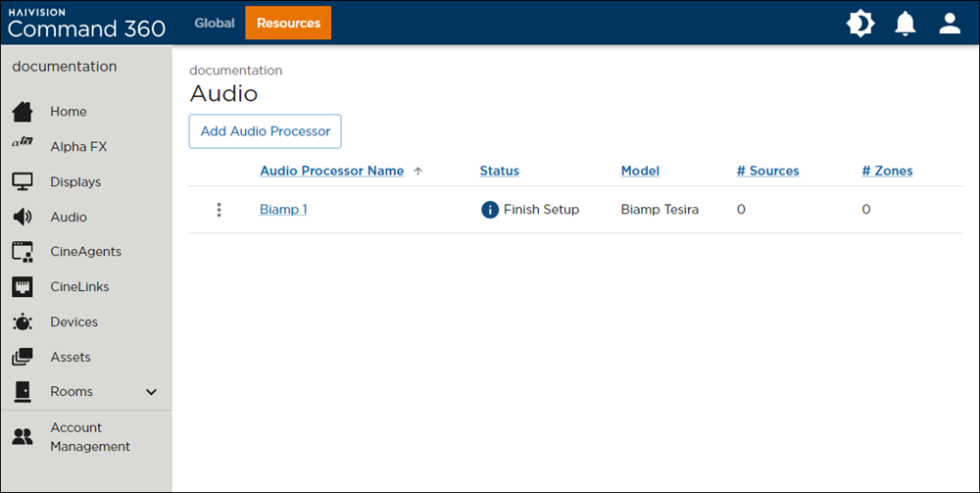Click Add Audio Processor button
This screenshot has height=493, width=980.
265,131
